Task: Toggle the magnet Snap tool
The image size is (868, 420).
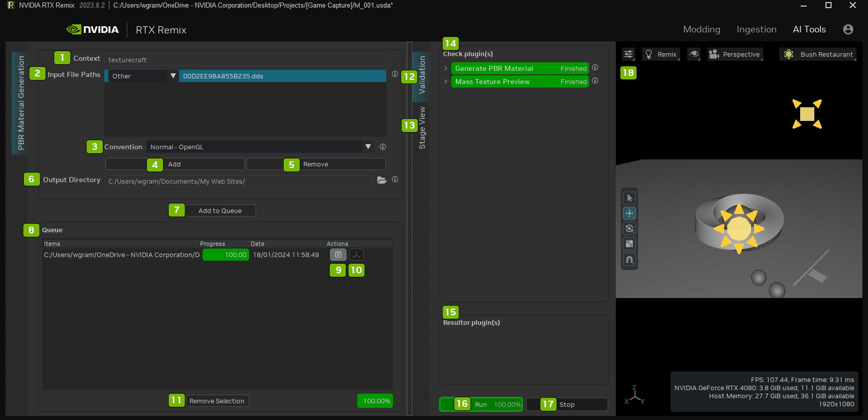Action: pyautogui.click(x=629, y=260)
